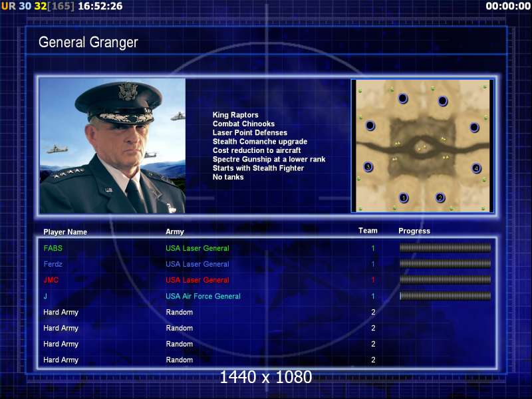Click Ferdz loading progress bar
Viewport: 532px width, 399px height.
click(x=445, y=263)
